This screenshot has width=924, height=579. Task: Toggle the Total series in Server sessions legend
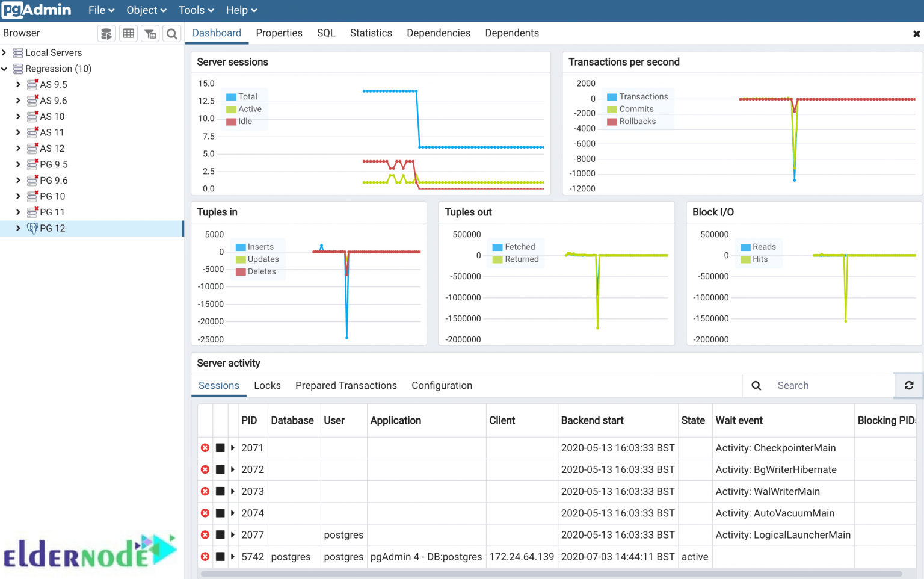click(231, 97)
